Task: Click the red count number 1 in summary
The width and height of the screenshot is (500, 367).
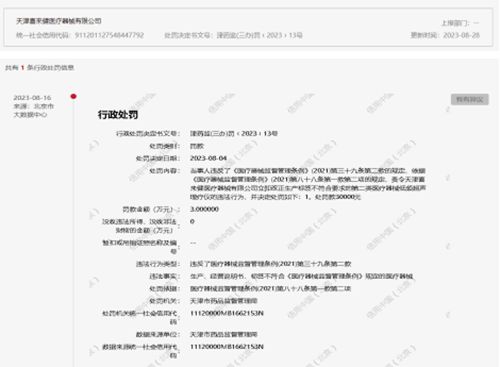Action: click(23, 68)
